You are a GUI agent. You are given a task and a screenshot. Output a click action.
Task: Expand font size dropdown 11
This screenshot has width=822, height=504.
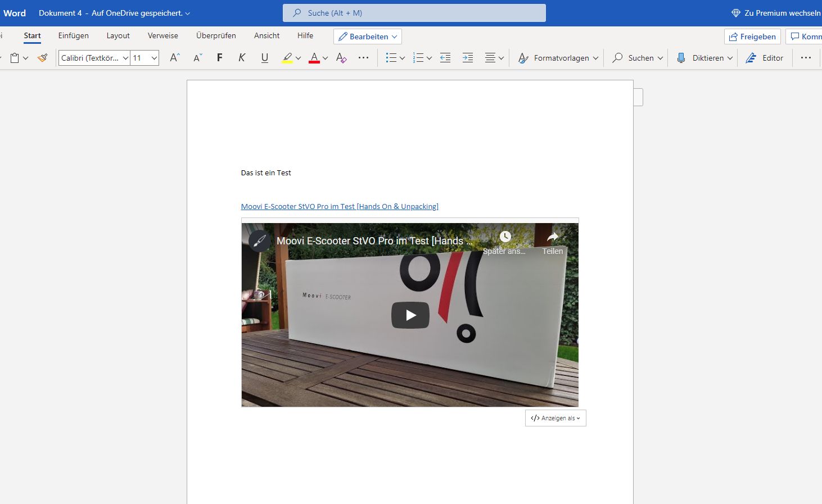pos(154,58)
